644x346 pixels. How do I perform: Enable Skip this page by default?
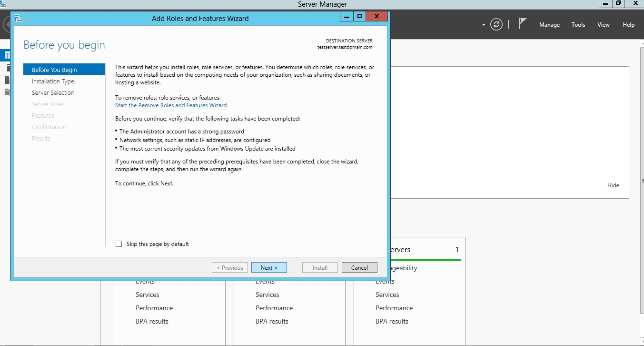[x=119, y=244]
